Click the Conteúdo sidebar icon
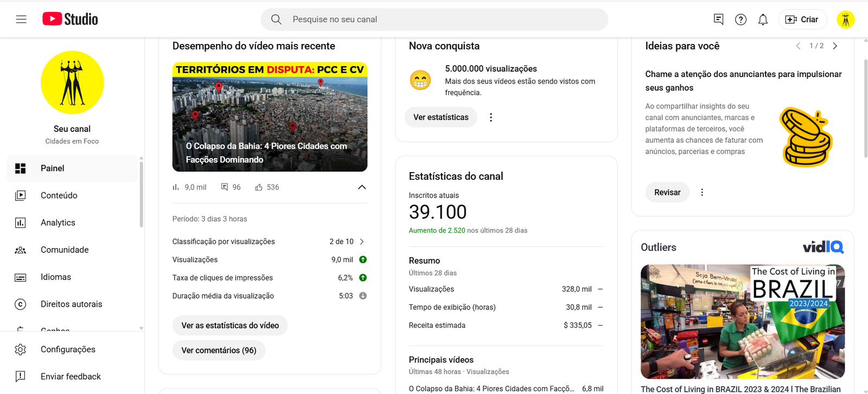The image size is (868, 394). (21, 195)
